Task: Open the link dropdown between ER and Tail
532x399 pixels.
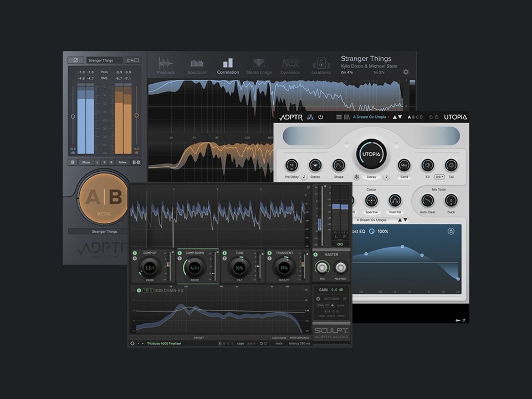Action: pos(439,177)
